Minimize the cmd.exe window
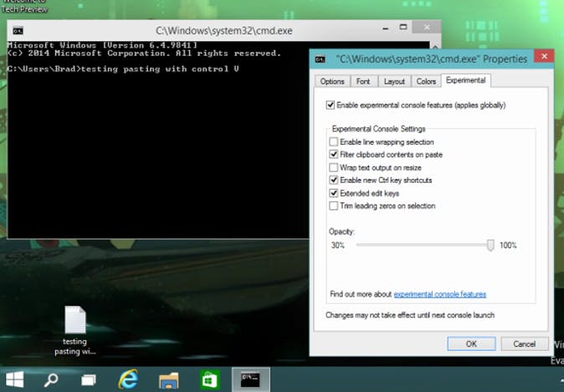The height and width of the screenshot is (392, 564). point(386,28)
